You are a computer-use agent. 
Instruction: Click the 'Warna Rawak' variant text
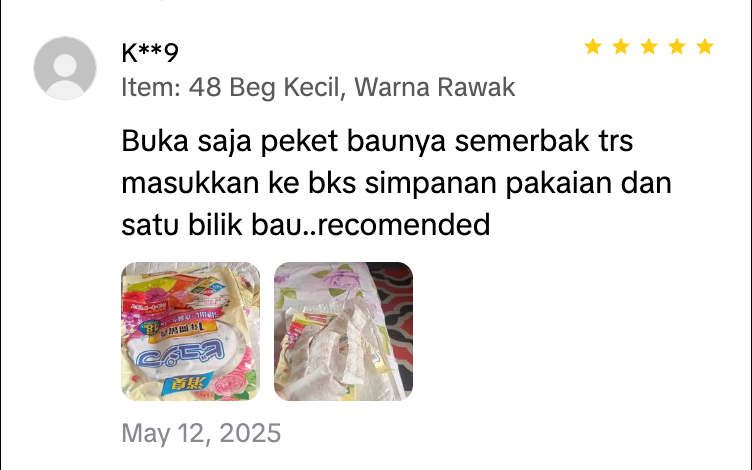coord(435,87)
